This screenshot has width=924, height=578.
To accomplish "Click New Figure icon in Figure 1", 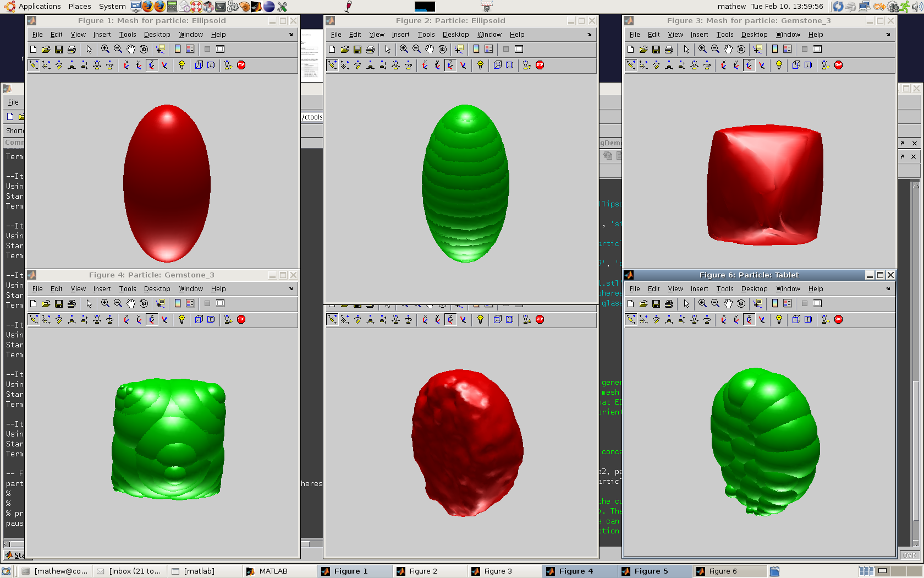I will tap(34, 49).
